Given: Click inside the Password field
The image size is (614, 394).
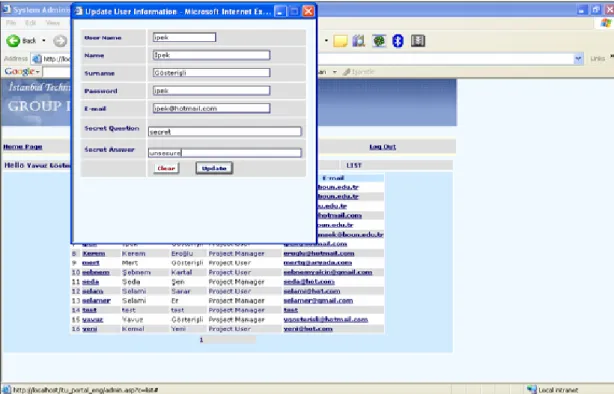Looking at the screenshot, I should tap(211, 90).
